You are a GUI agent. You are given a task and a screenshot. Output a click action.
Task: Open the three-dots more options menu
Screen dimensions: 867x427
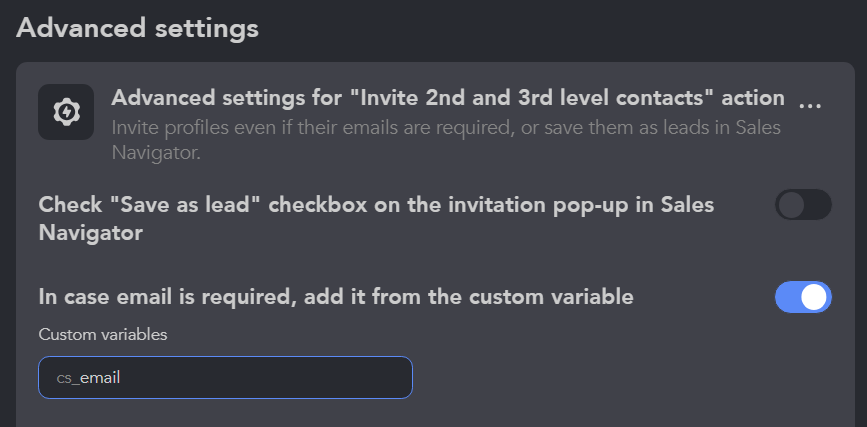pos(810,105)
